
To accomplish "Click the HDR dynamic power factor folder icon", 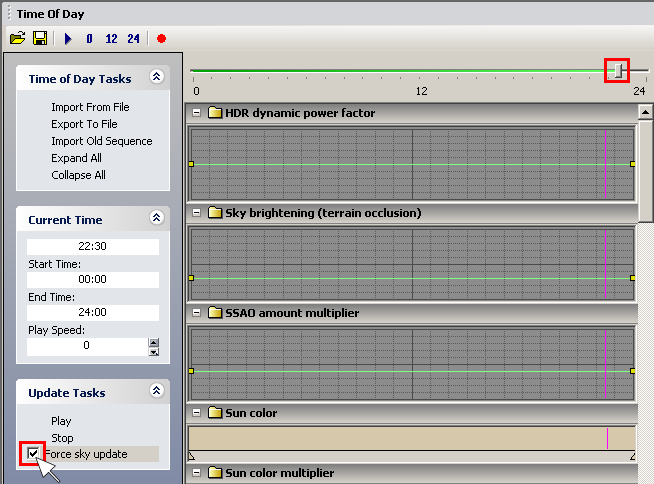I will click(x=215, y=113).
